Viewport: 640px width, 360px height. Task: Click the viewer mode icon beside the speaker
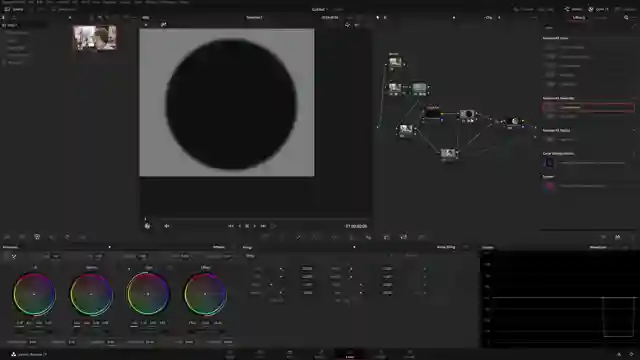[x=147, y=226]
